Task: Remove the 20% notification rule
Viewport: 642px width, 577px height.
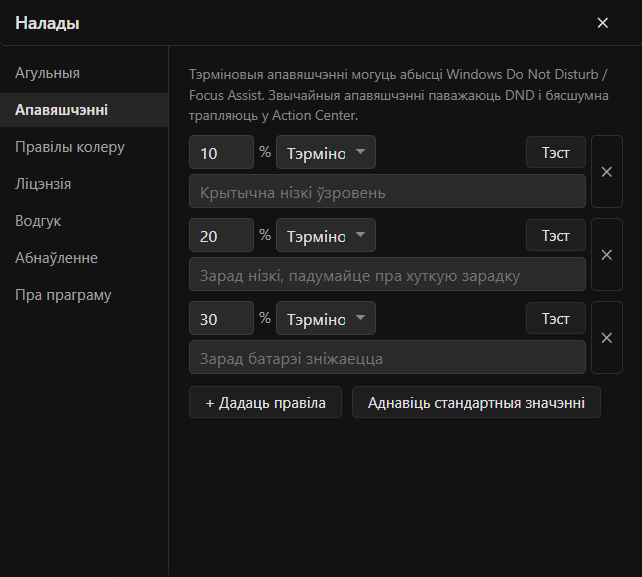Action: pyautogui.click(x=607, y=255)
